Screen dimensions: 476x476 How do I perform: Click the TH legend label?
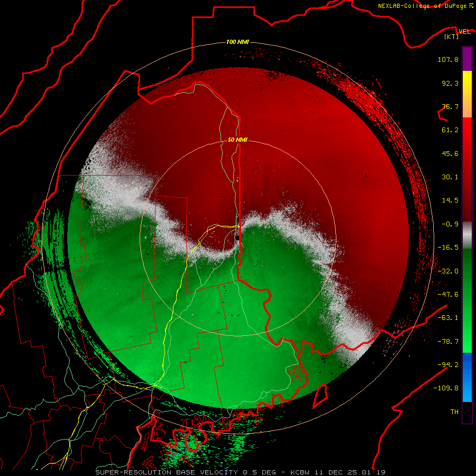[454, 412]
